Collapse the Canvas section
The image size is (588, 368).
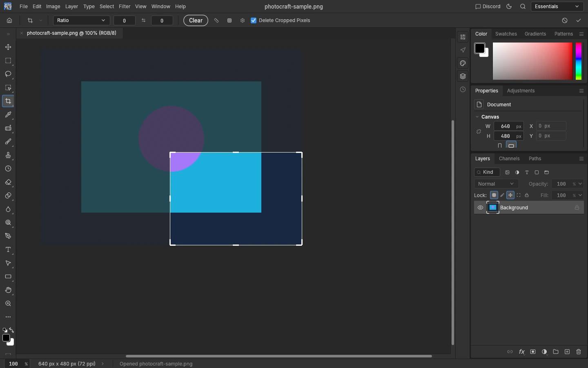point(477,117)
